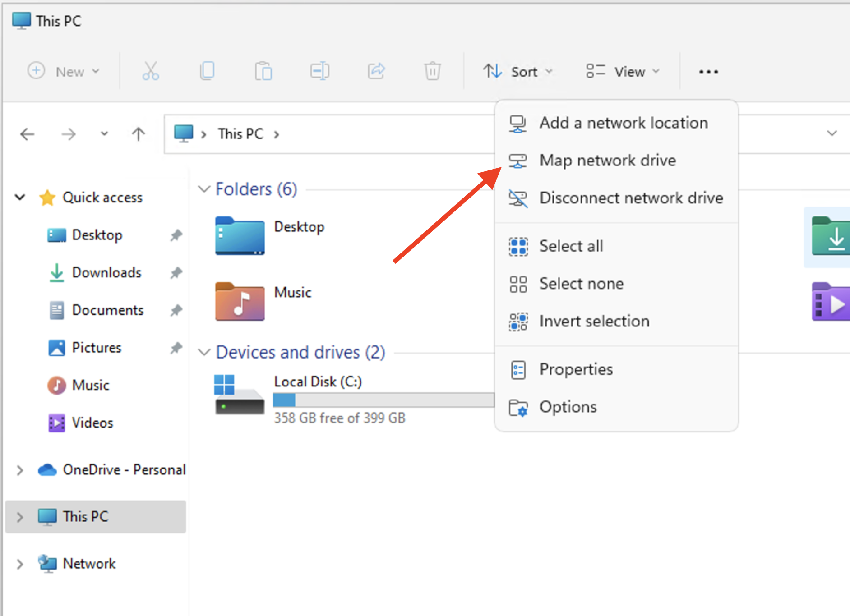Collapse the Devices and drives section

(x=204, y=352)
